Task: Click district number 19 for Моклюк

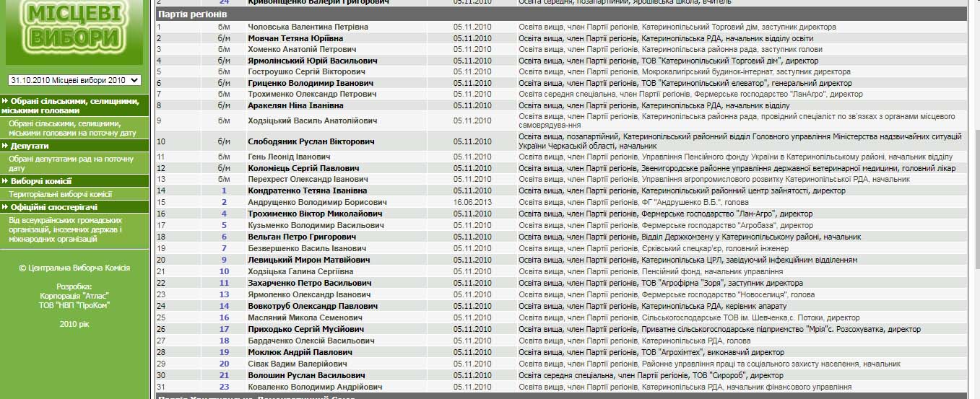Action: 224,352
